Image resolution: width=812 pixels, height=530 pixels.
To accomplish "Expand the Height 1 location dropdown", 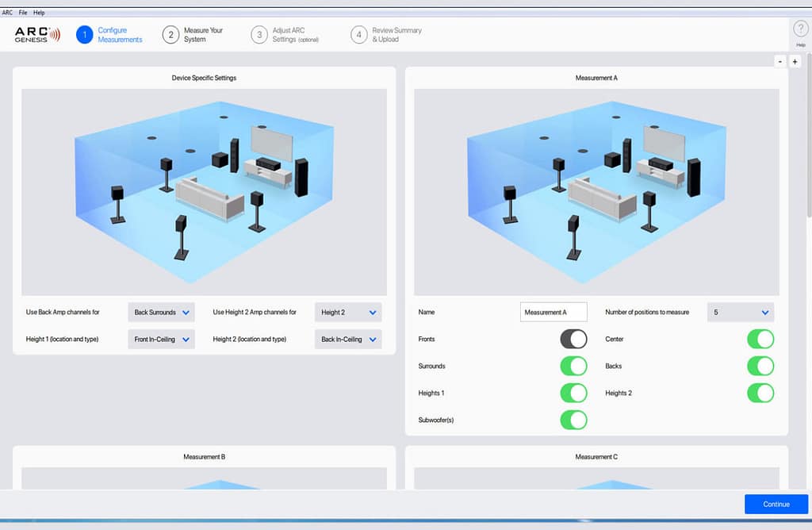I will (x=161, y=340).
